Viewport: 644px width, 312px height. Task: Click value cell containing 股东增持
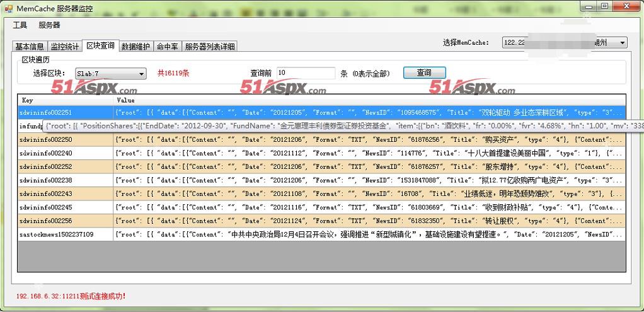click(369, 167)
